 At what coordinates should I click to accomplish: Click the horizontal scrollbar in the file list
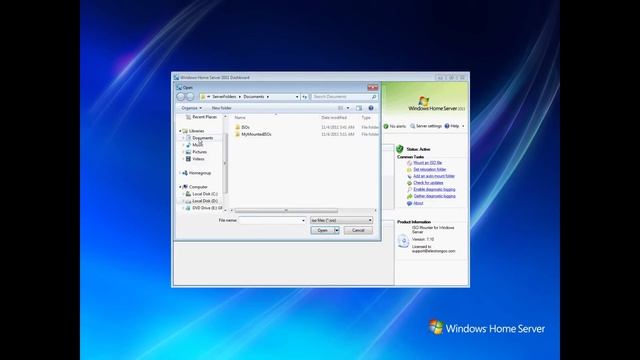[x=286, y=211]
